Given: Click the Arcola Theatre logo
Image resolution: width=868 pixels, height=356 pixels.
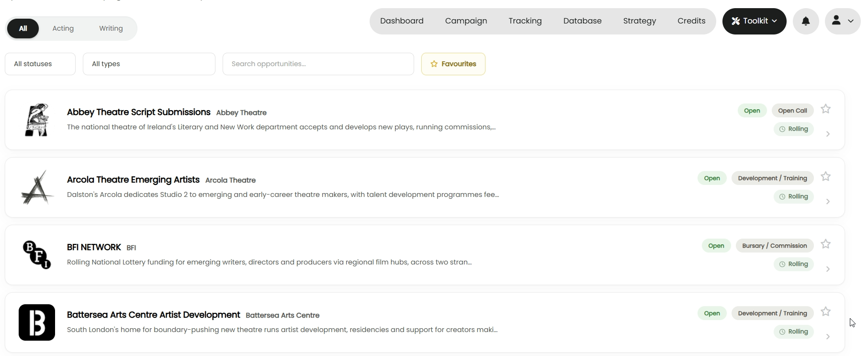Looking at the screenshot, I should [37, 187].
